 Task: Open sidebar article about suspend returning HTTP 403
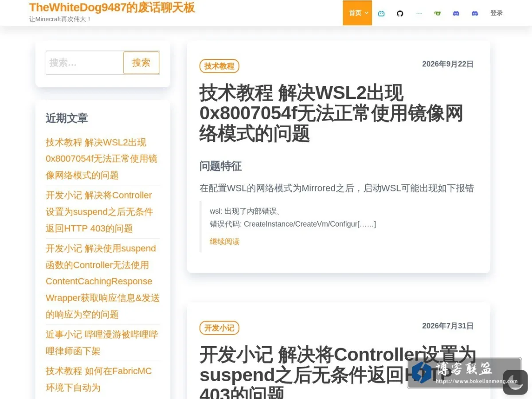99,212
